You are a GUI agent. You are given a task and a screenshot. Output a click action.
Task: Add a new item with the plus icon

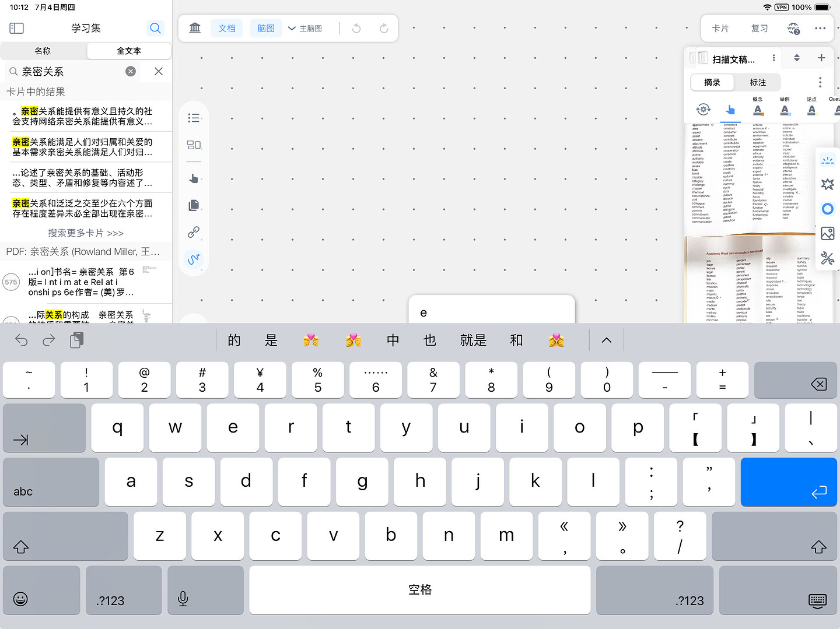point(821,58)
